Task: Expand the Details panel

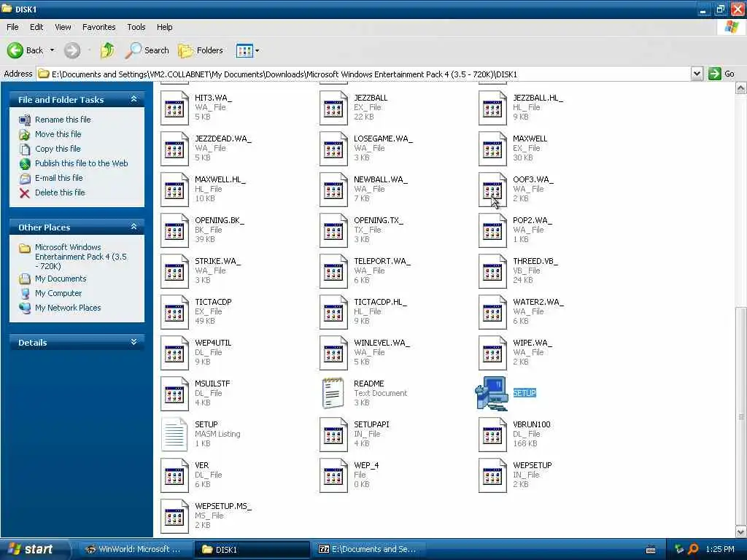Action: (134, 342)
